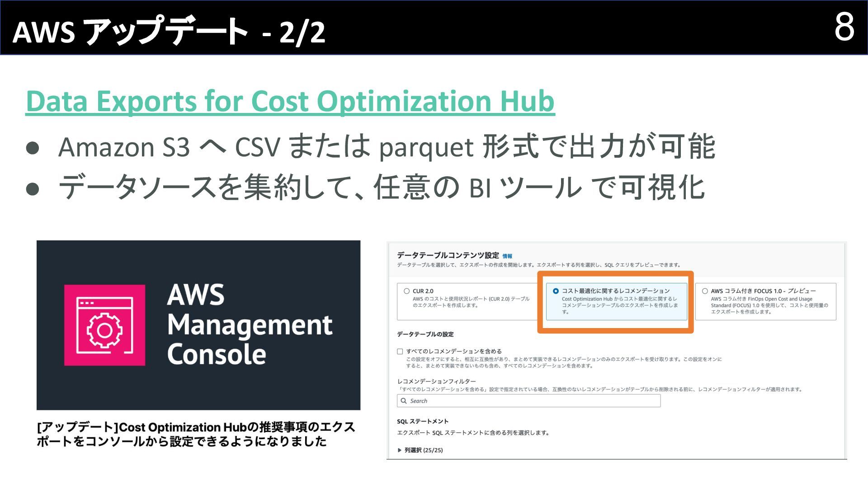This screenshot has height=488, width=868.
Task: Open the 情報 link beside データテーブルコンテンツ設定
Action: (507, 256)
